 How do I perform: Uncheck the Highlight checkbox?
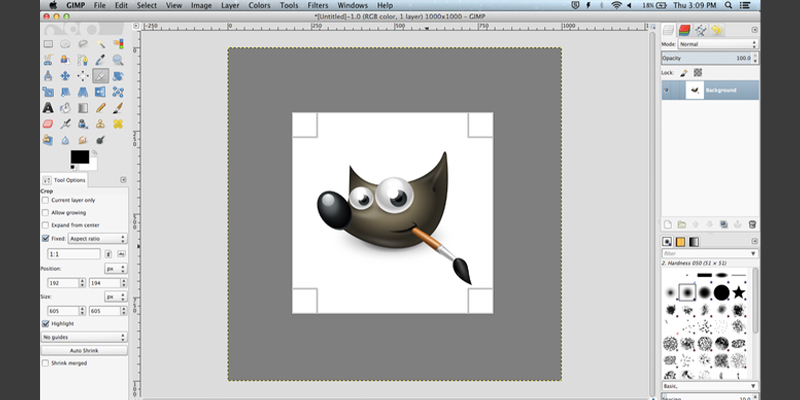45,323
